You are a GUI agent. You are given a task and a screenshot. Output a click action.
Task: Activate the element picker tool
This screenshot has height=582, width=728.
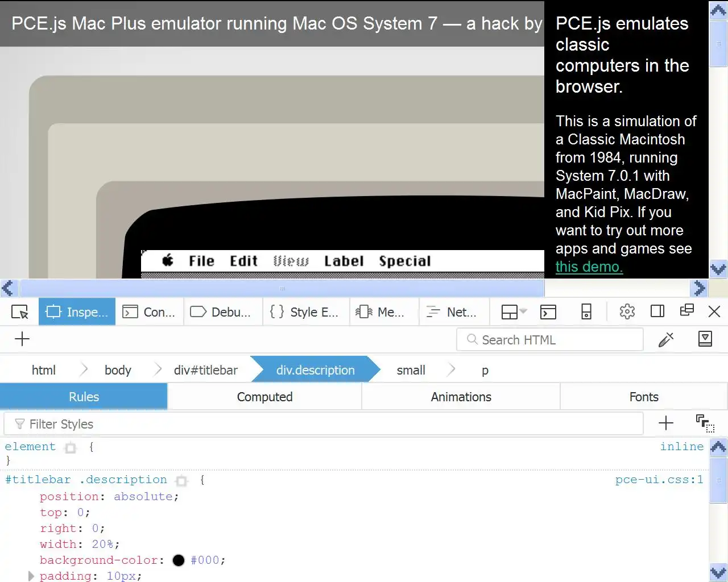click(x=20, y=312)
